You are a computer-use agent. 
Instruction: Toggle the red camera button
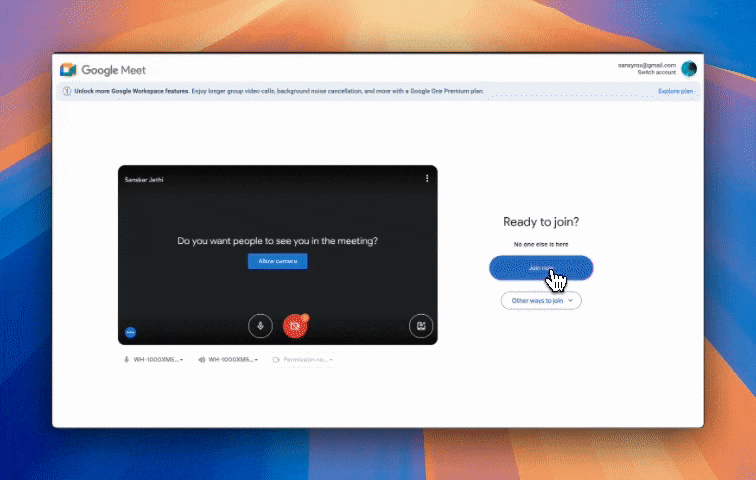point(294,326)
